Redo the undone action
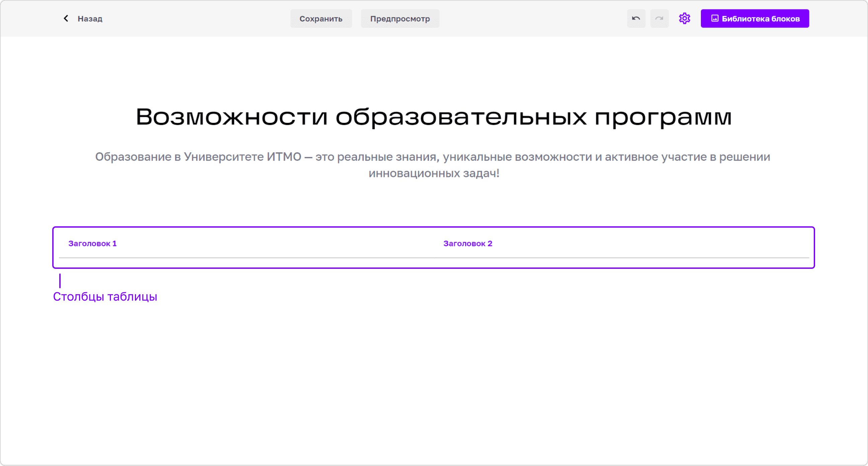The width and height of the screenshot is (868, 466). [x=659, y=18]
